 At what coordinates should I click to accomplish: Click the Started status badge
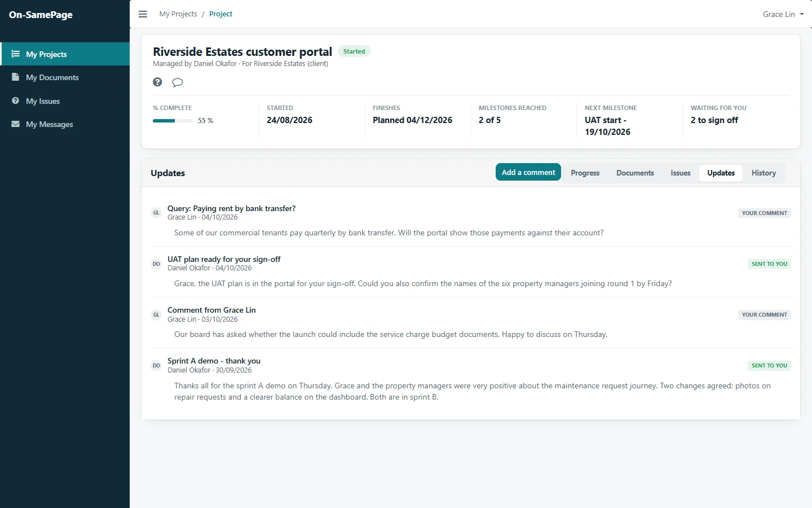(354, 51)
